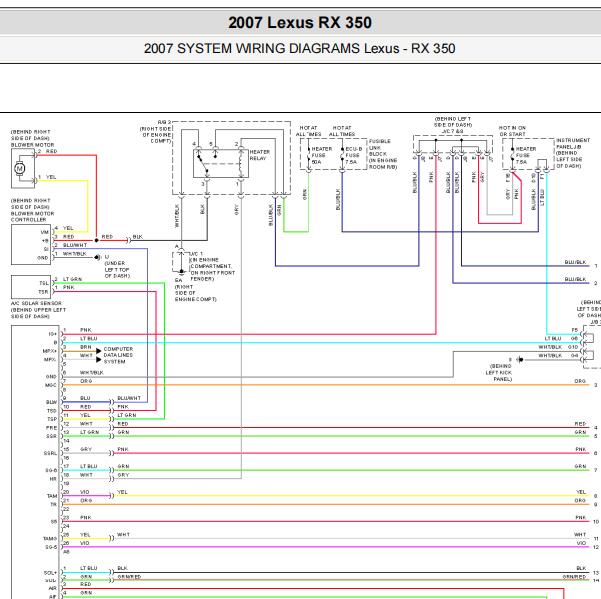Click the "2007 Lexus RX 350" title

[x=300, y=23]
